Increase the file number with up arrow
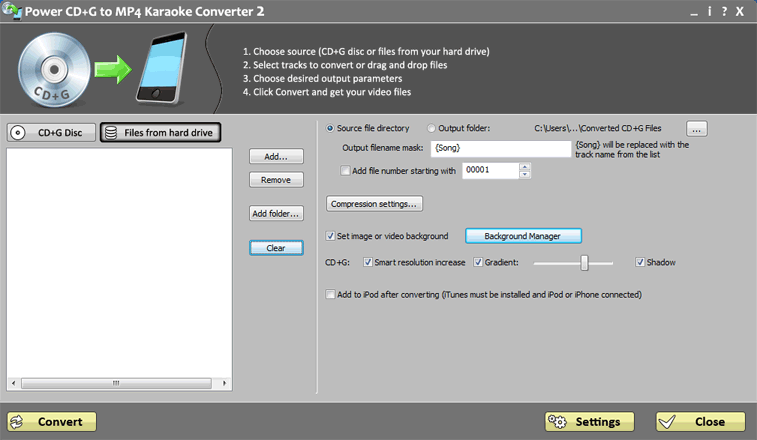757x440 pixels. coord(525,167)
